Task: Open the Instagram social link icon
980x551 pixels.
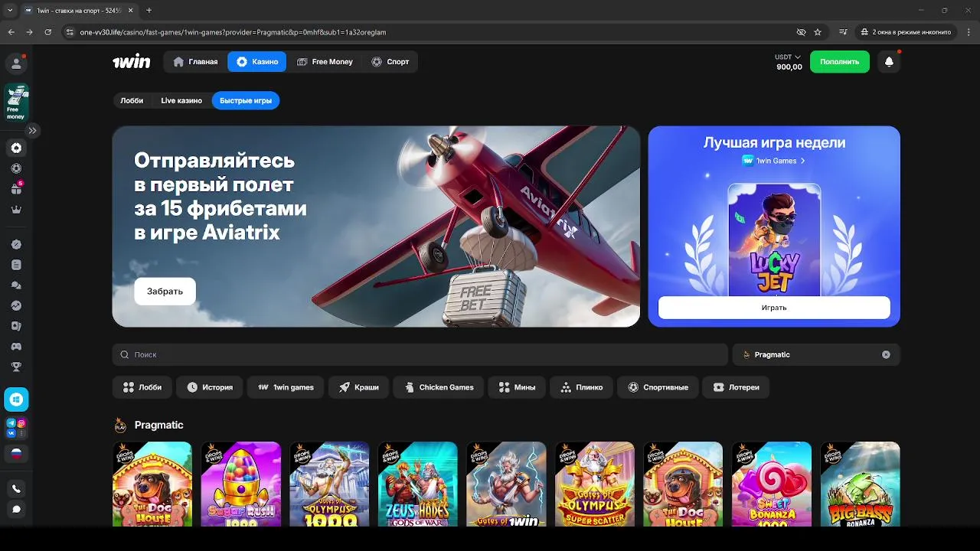Action: 21,422
